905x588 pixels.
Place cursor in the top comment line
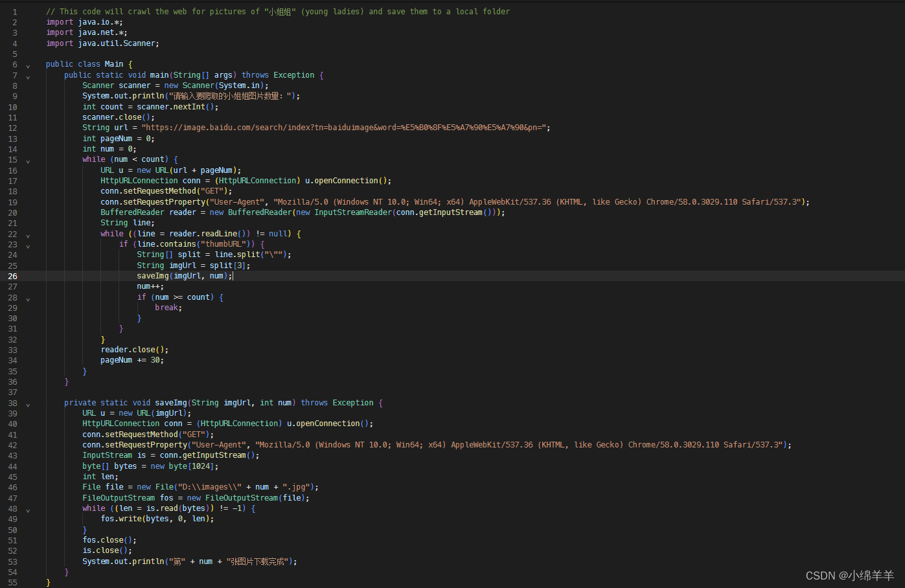[278, 12]
